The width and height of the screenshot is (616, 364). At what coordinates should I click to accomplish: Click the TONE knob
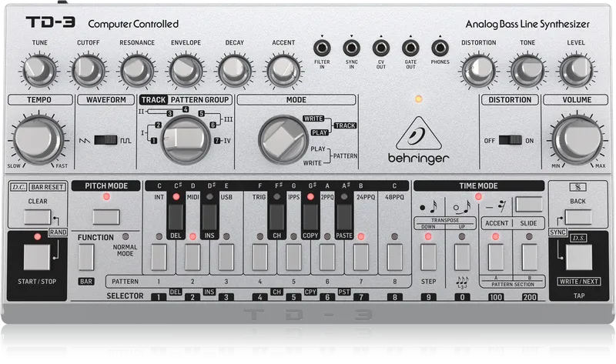tap(527, 71)
